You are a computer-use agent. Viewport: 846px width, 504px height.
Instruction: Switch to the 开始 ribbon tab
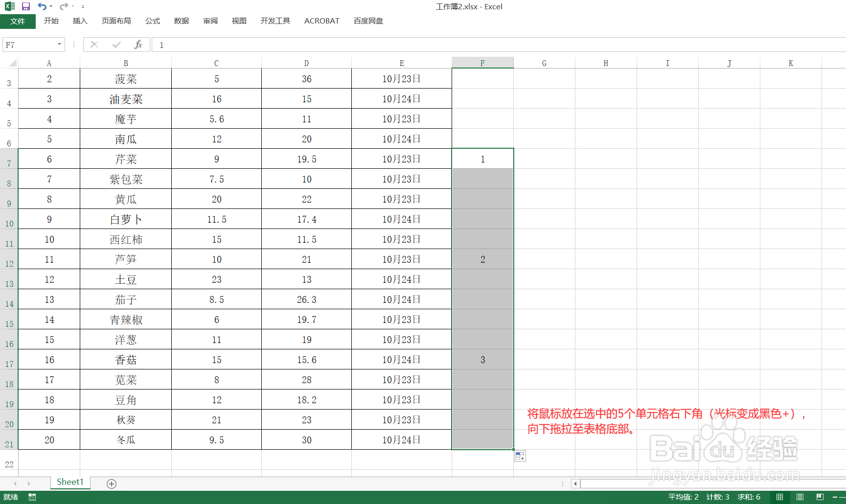click(51, 21)
